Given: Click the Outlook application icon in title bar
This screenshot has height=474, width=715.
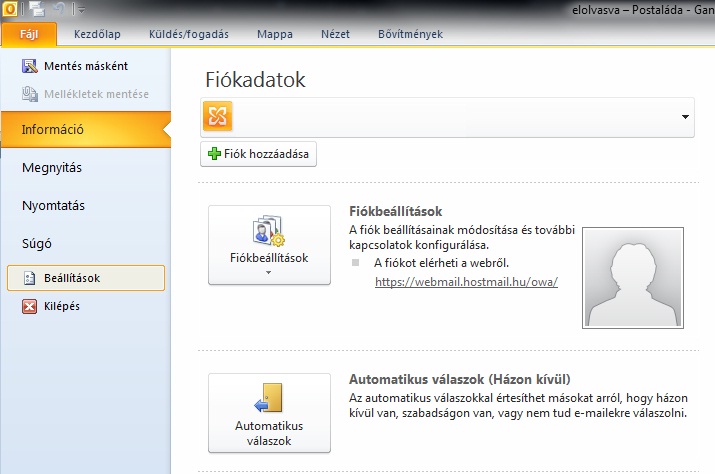Looking at the screenshot, I should [x=10, y=9].
